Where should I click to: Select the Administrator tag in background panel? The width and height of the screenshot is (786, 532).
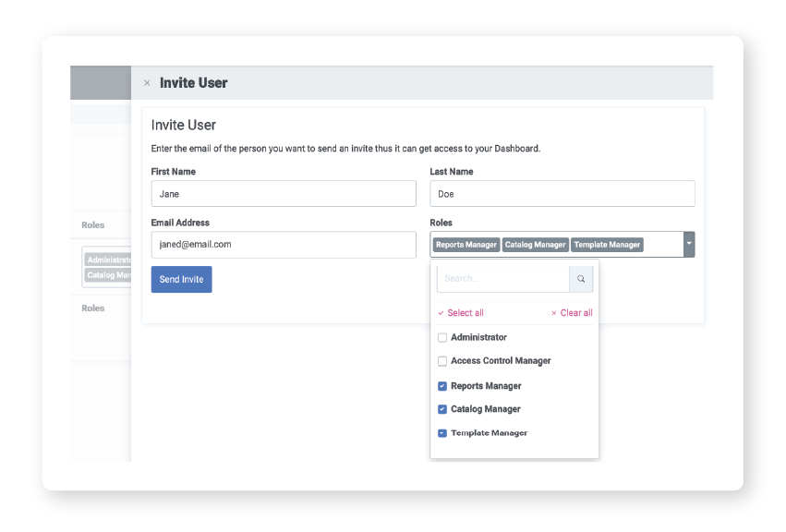(108, 260)
